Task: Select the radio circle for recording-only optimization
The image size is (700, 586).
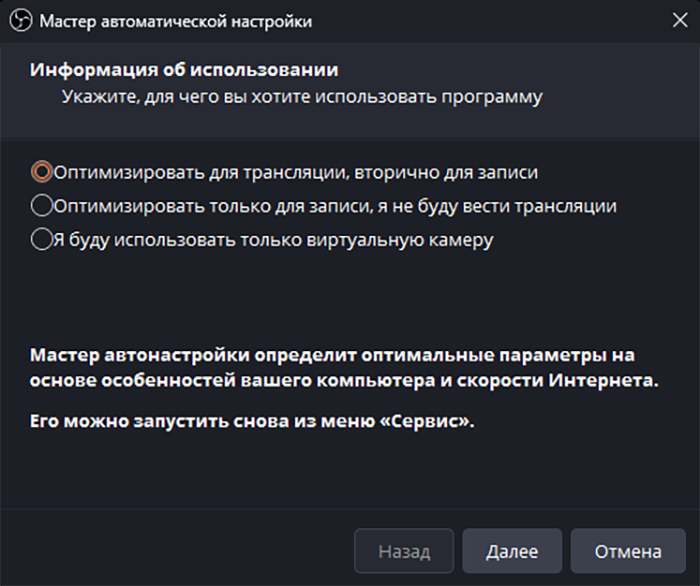Action: click(x=41, y=206)
